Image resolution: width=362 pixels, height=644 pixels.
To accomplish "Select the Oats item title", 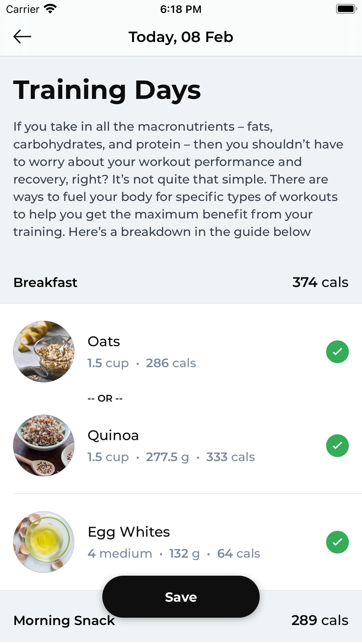I will pos(104,341).
